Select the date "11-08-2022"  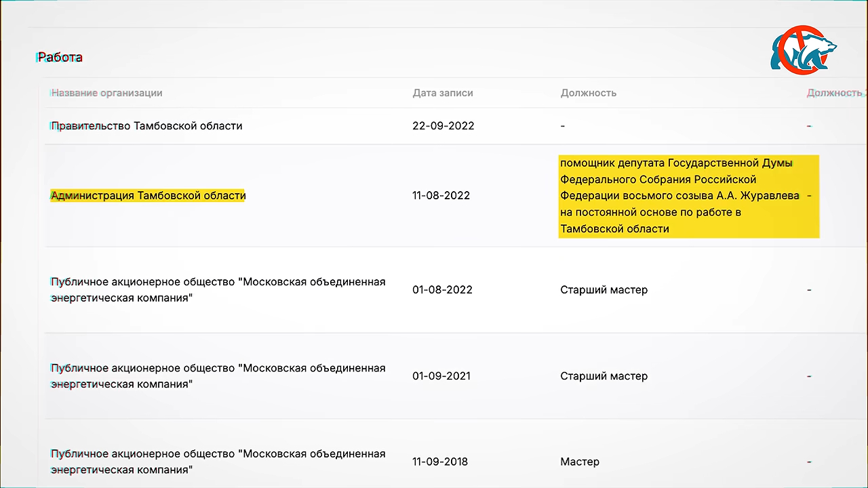441,196
